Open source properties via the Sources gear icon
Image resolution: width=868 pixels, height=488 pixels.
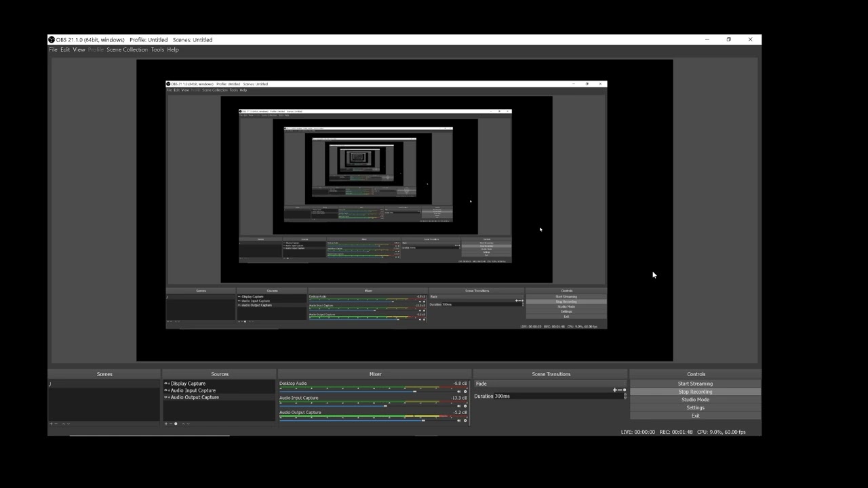(x=176, y=424)
